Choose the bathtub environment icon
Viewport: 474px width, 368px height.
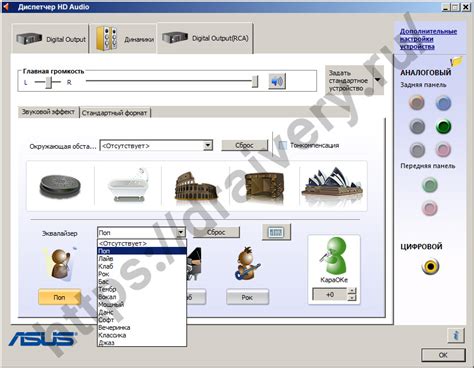128,185
